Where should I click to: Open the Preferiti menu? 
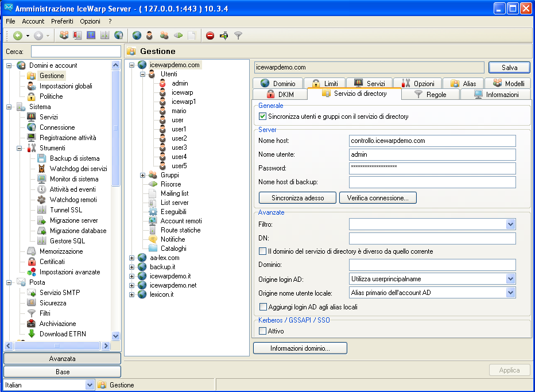[x=62, y=21]
